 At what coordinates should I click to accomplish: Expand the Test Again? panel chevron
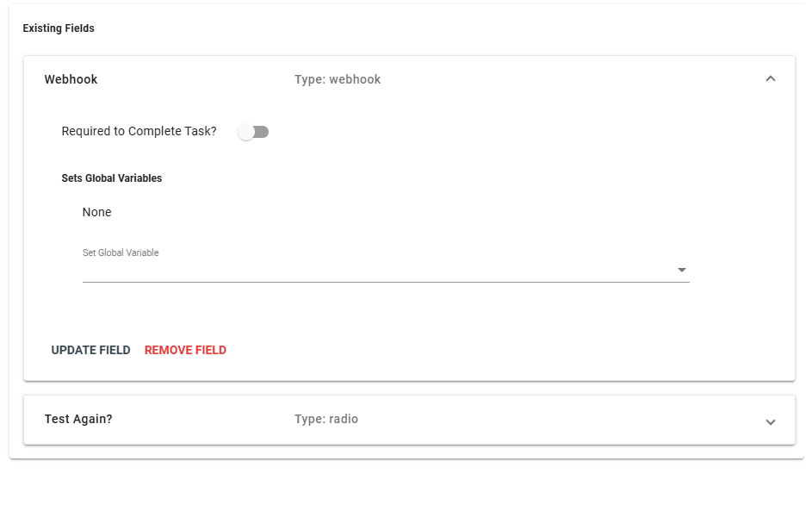point(771,422)
